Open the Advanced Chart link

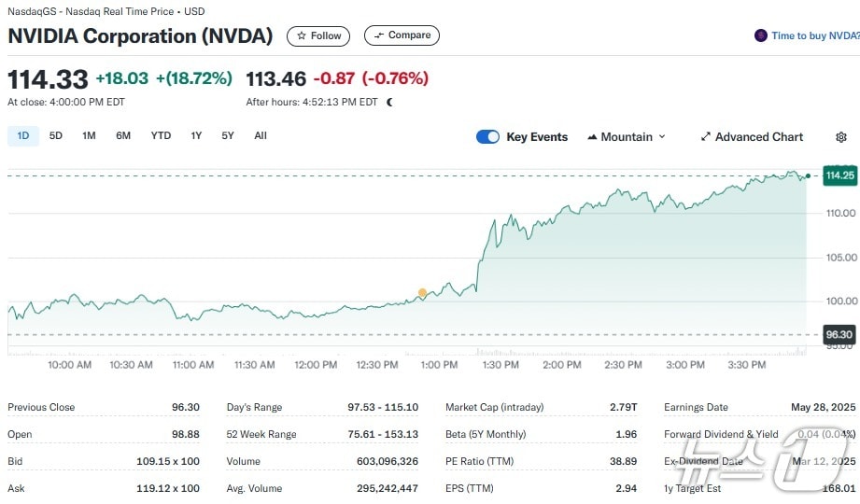[x=758, y=137]
